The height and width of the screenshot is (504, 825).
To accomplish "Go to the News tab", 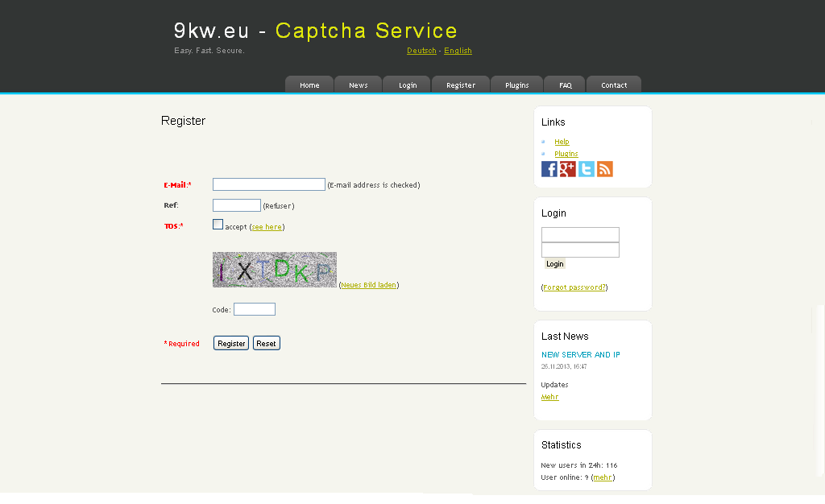I will click(x=359, y=85).
